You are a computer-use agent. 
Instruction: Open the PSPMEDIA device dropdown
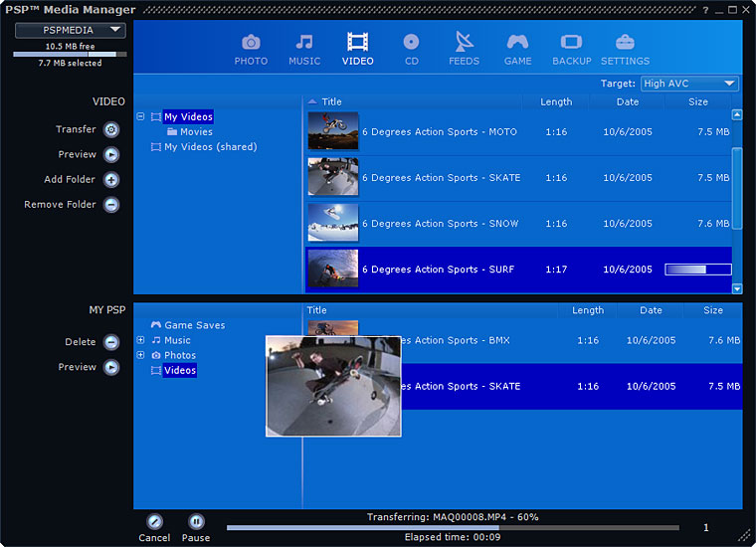pyautogui.click(x=70, y=30)
